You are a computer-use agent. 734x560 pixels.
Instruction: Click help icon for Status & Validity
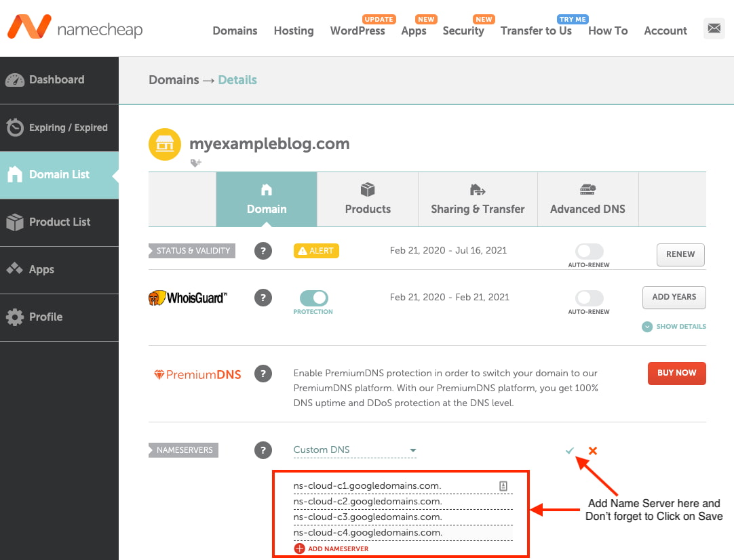[x=263, y=251]
